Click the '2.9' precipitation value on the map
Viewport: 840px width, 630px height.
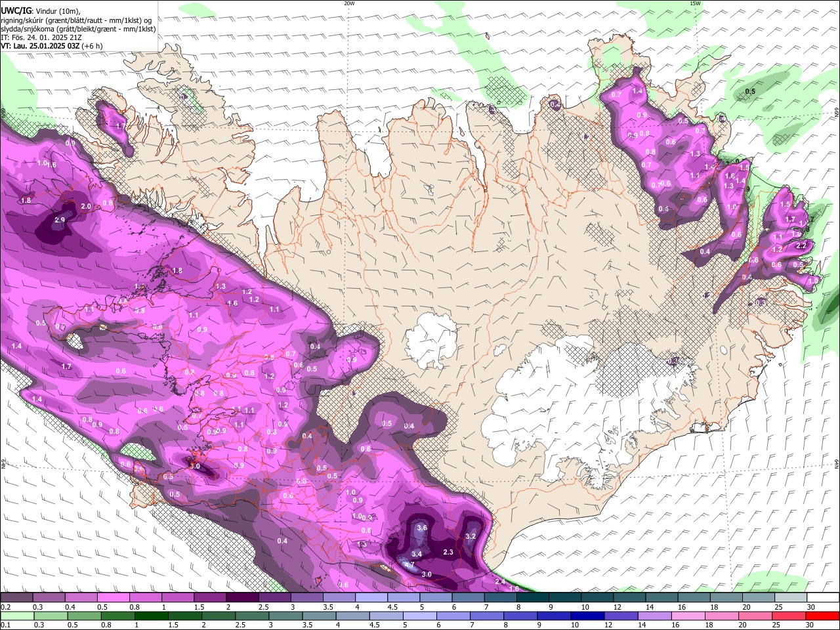coord(60,220)
